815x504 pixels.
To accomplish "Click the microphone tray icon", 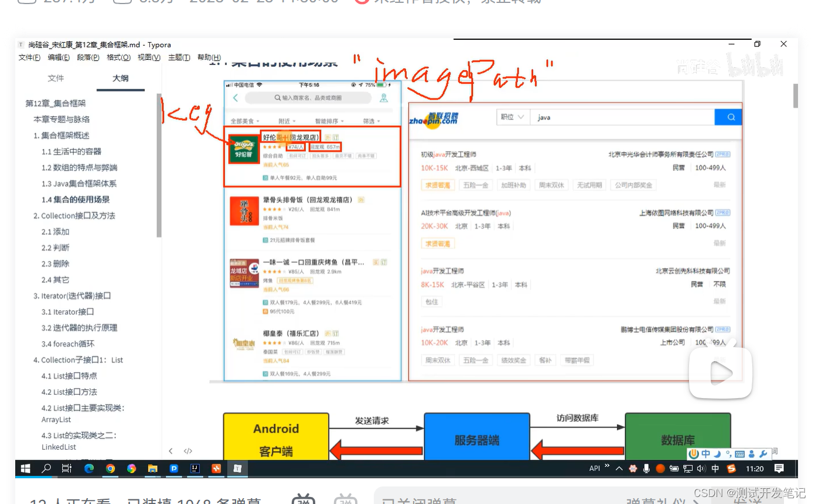I will coord(647,468).
